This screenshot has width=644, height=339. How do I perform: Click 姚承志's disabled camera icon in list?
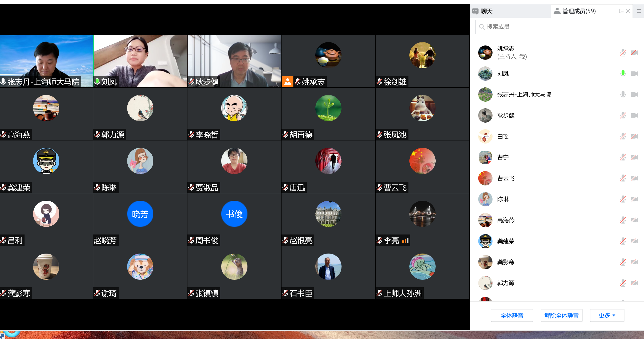coord(634,52)
